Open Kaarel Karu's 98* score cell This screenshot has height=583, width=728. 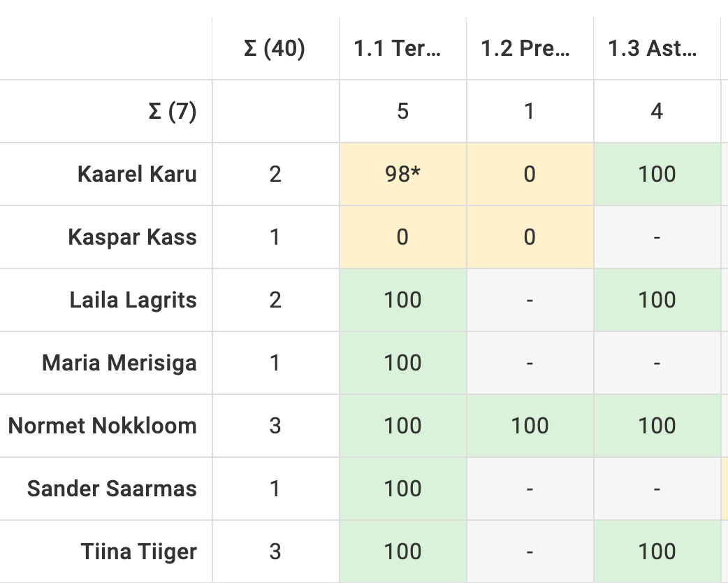pyautogui.click(x=402, y=174)
